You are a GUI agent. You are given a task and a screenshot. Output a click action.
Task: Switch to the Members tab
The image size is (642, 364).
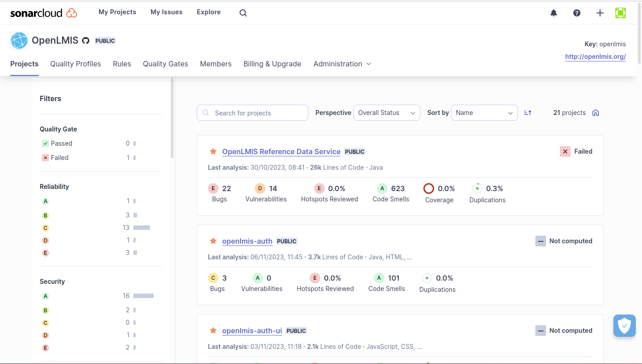click(x=216, y=64)
